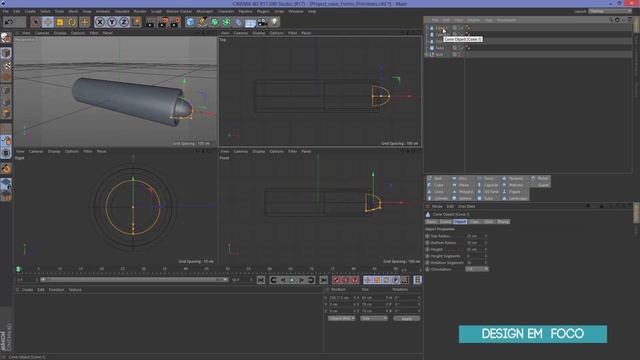Open Object (Rel) dropdown in Coordinates
The width and height of the screenshot is (640, 360).
(342, 318)
